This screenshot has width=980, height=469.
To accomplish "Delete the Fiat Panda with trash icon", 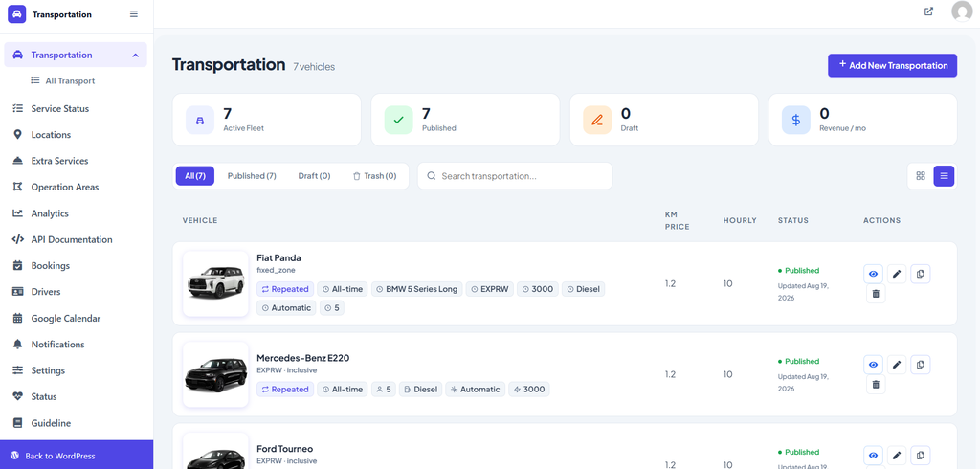I will click(876, 294).
